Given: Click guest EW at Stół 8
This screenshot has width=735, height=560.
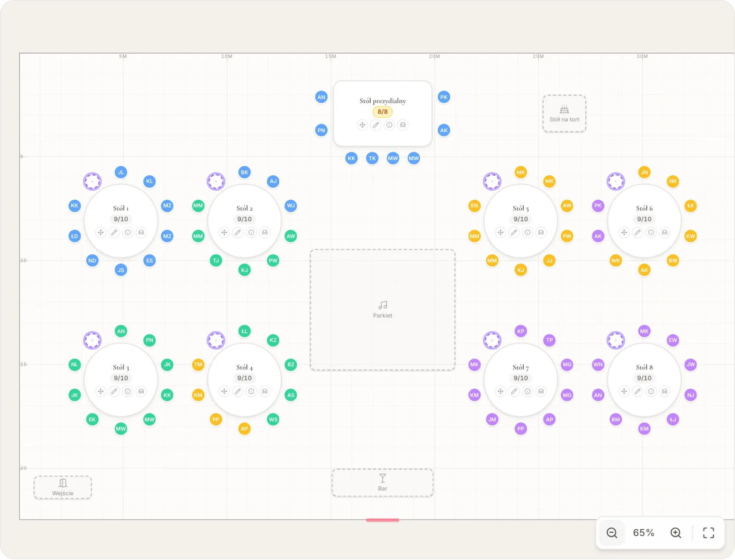Looking at the screenshot, I should click(673, 340).
